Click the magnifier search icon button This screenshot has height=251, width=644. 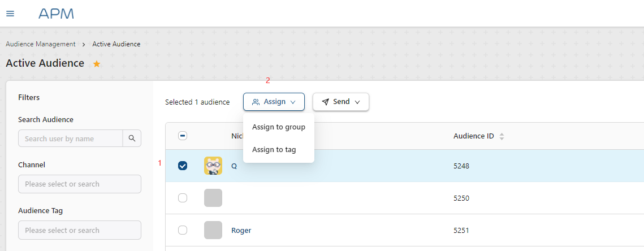pyautogui.click(x=132, y=139)
